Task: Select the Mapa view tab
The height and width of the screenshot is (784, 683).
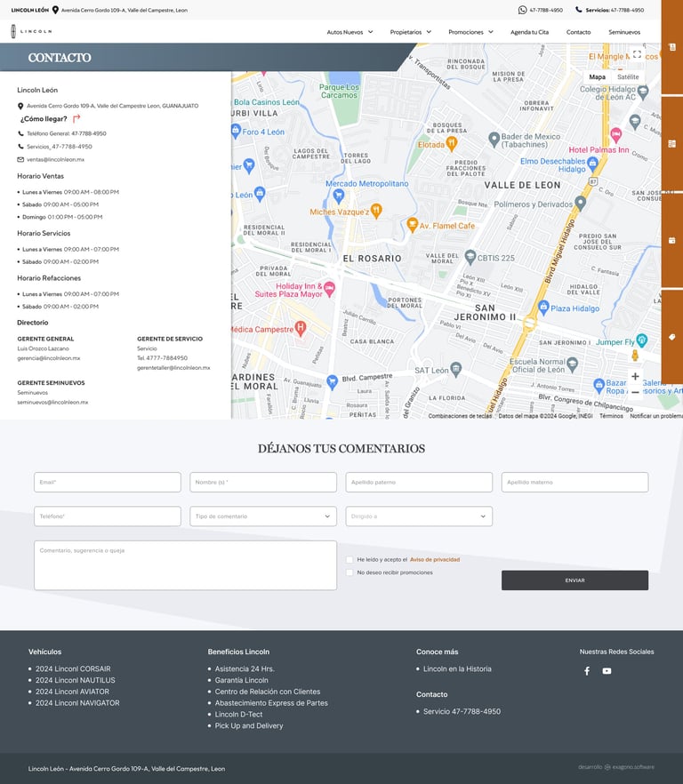Action: point(597,77)
